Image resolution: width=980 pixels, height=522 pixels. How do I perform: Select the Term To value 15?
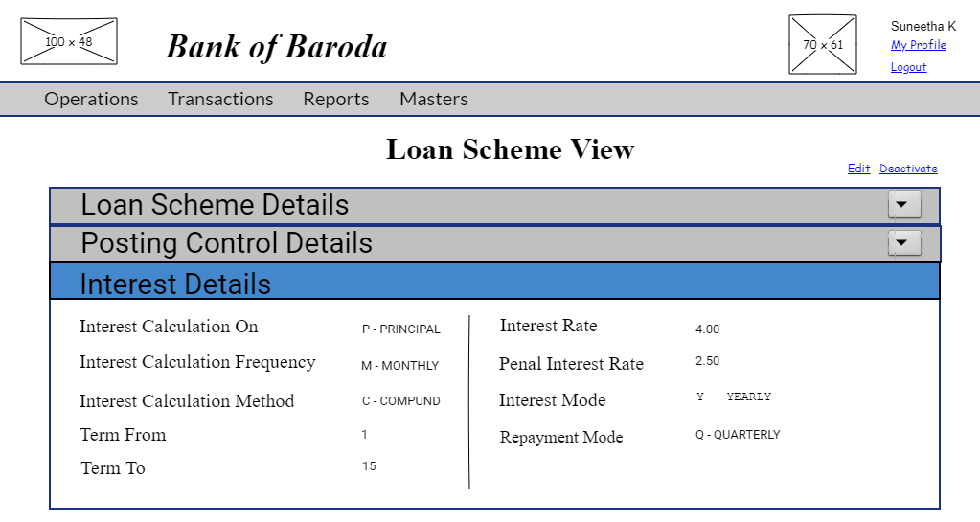coord(369,466)
